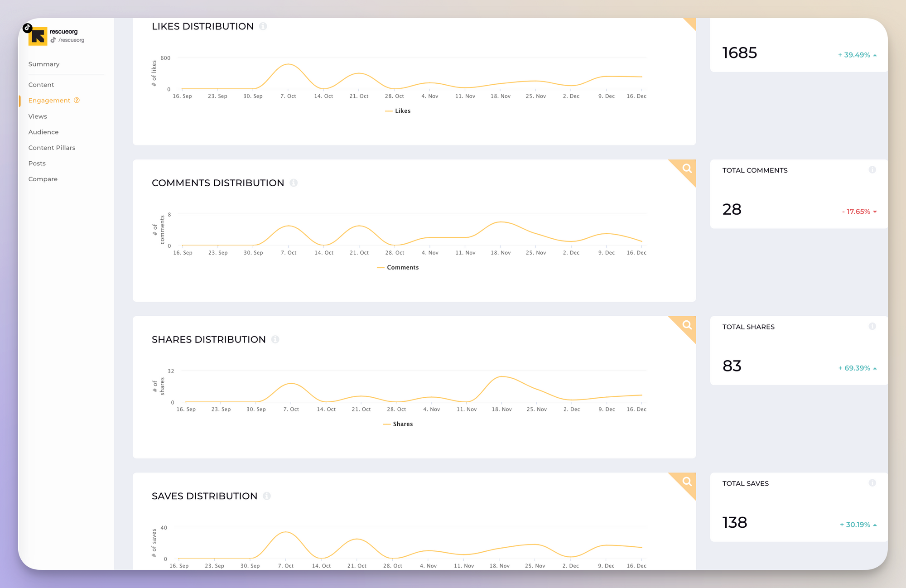Image resolution: width=906 pixels, height=588 pixels.
Task: Click 18. Nov peak on comments chart
Action: [501, 222]
